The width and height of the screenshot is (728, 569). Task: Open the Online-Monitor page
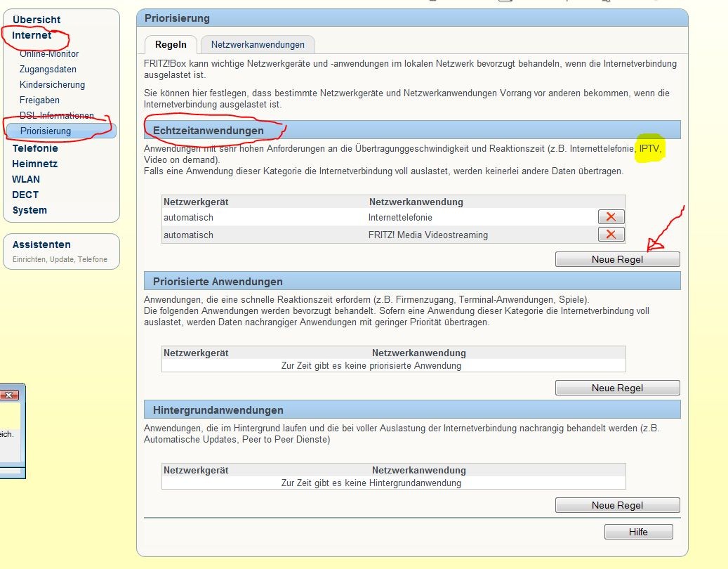(x=49, y=54)
